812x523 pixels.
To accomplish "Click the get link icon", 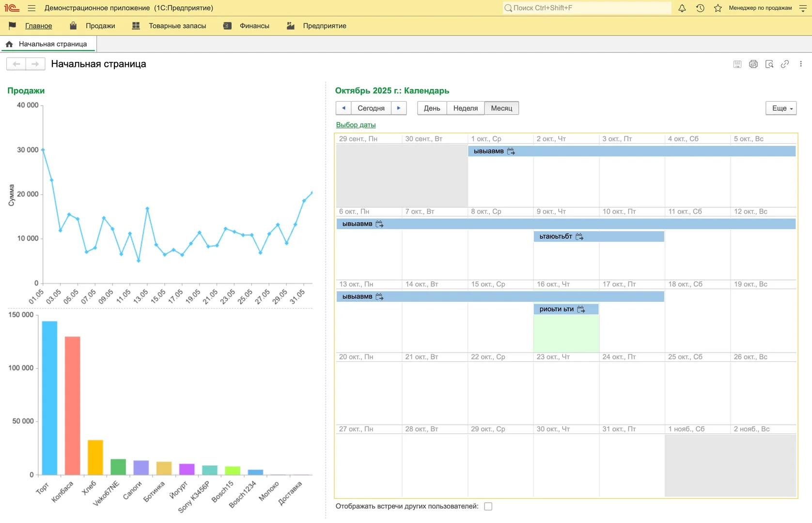I will tap(785, 64).
